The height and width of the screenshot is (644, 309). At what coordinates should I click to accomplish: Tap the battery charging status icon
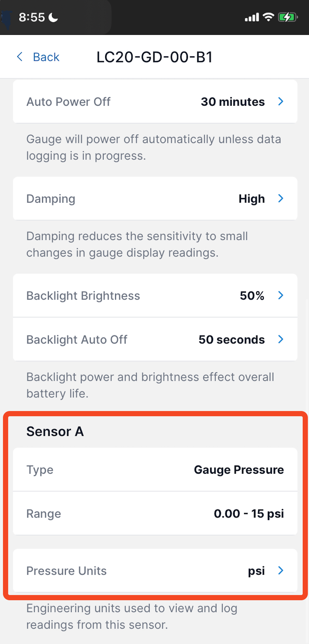click(x=288, y=17)
